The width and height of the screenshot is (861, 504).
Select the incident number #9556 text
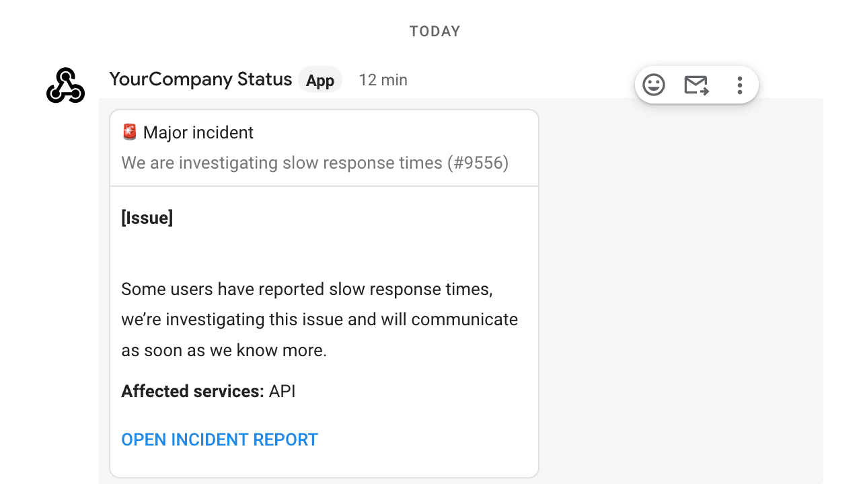click(x=478, y=163)
